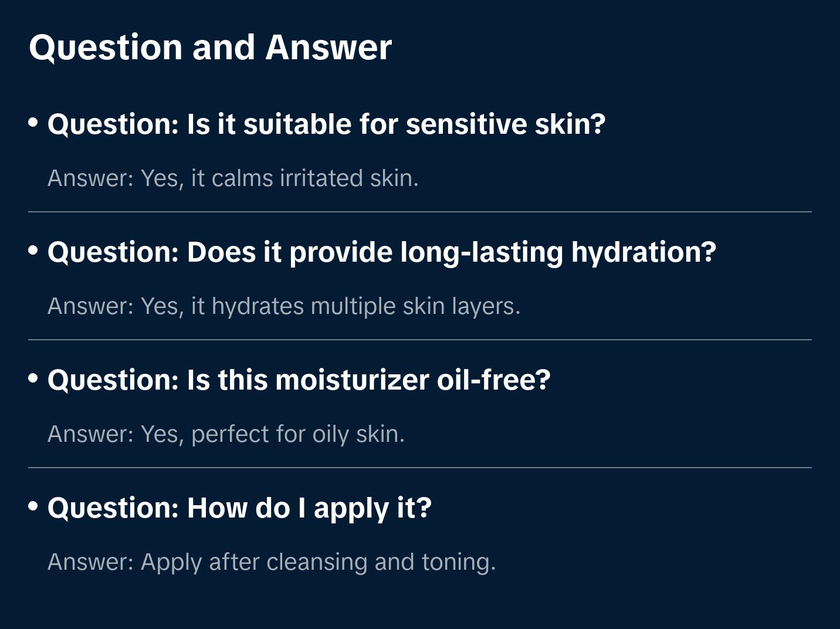
Task: Click the word "toning." in the last answer
Action: click(x=459, y=562)
